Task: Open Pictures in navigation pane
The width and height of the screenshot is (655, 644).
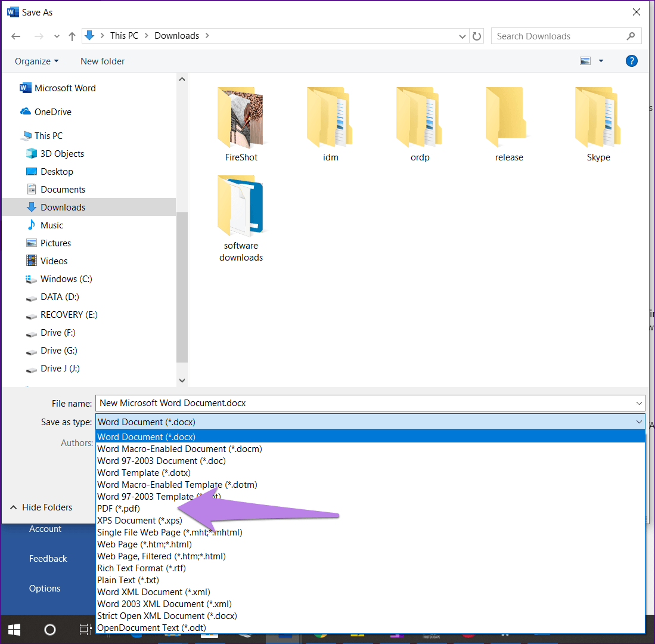Action: (x=48, y=243)
